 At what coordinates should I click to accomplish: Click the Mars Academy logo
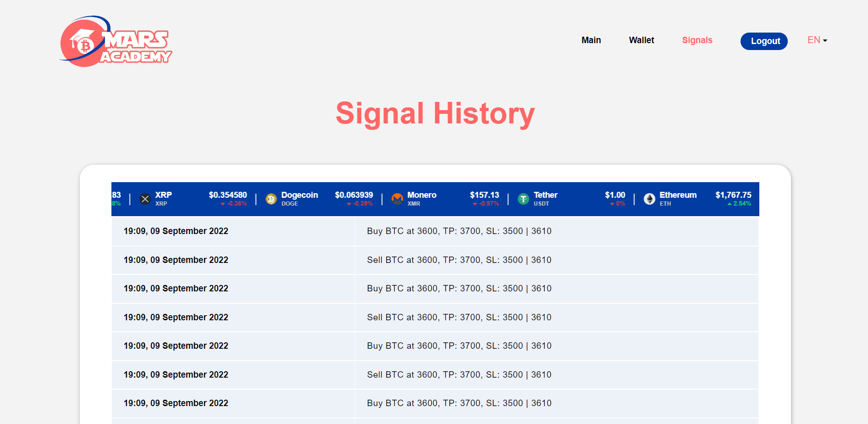[116, 42]
